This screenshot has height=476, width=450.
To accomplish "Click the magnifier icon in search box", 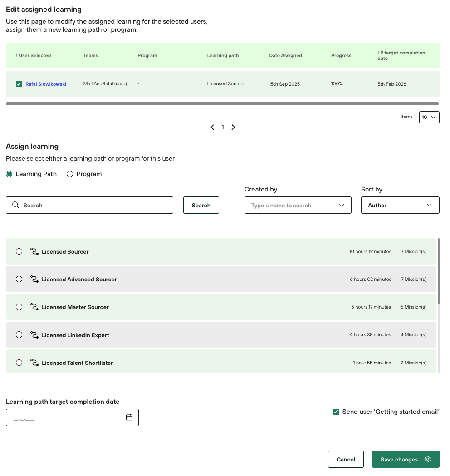I will (x=16, y=205).
